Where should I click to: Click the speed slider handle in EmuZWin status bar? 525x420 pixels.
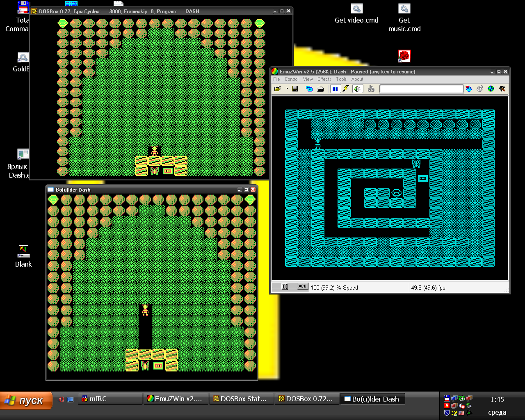tap(285, 287)
